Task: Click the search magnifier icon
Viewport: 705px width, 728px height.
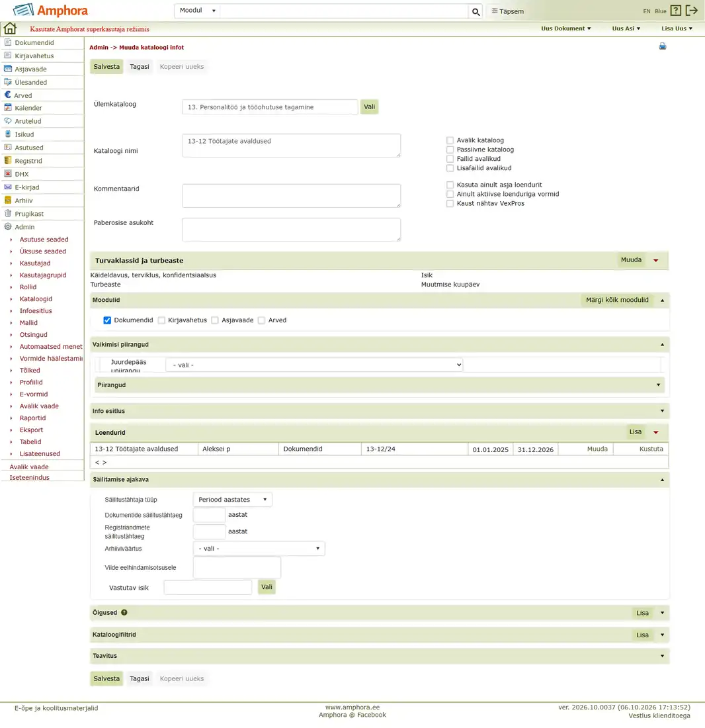Action: [476, 12]
